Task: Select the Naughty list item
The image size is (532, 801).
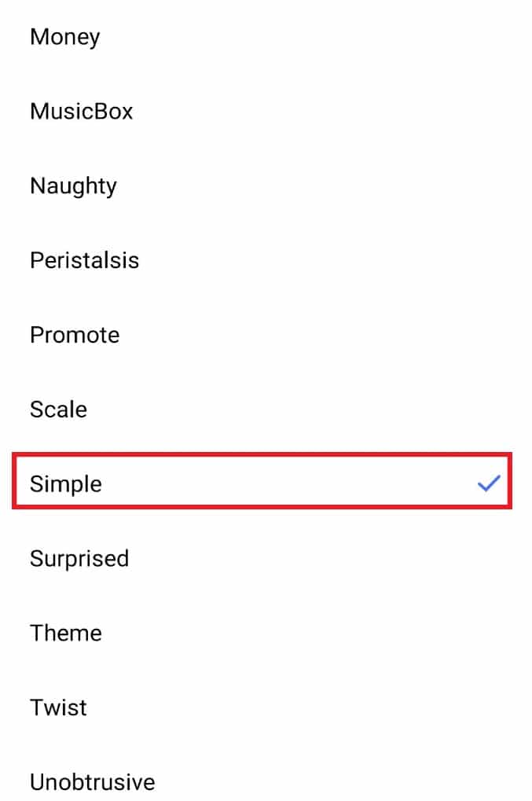Action: click(73, 186)
